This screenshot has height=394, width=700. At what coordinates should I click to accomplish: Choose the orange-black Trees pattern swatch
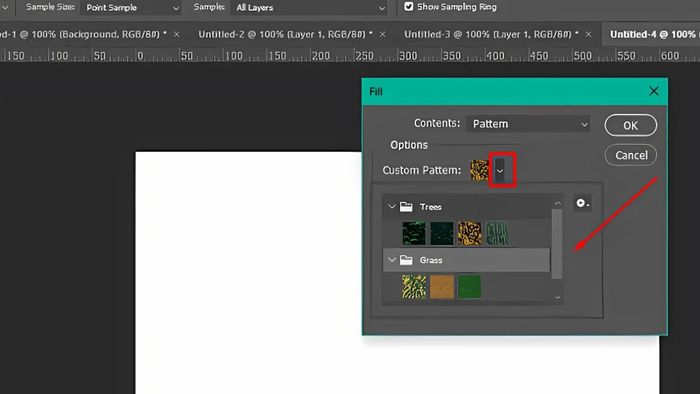point(469,233)
